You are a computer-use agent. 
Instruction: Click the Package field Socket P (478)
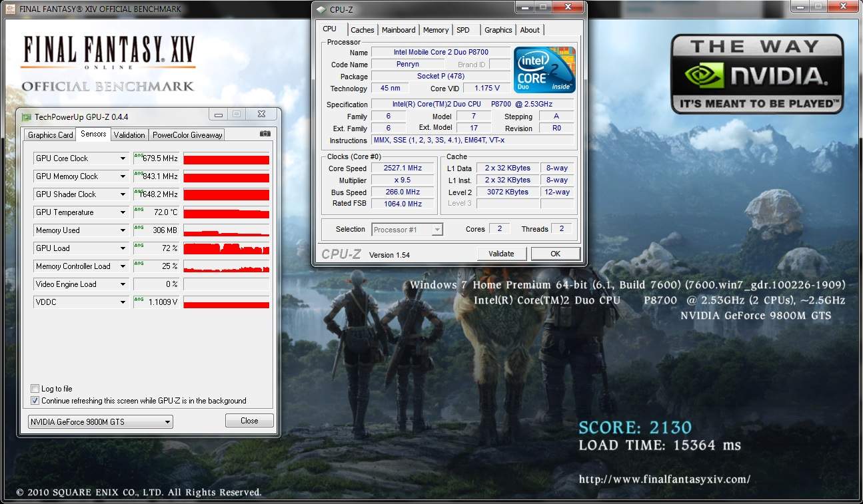click(x=440, y=77)
